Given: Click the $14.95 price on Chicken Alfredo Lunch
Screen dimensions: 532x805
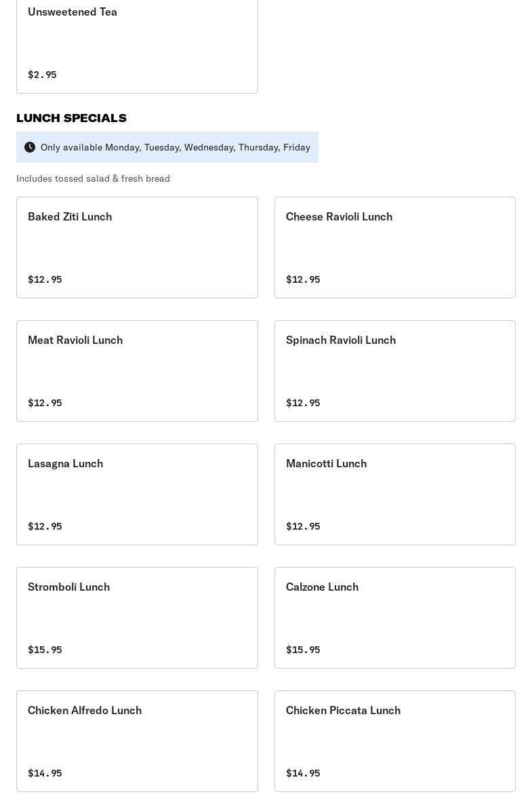Looking at the screenshot, I should (x=45, y=773).
